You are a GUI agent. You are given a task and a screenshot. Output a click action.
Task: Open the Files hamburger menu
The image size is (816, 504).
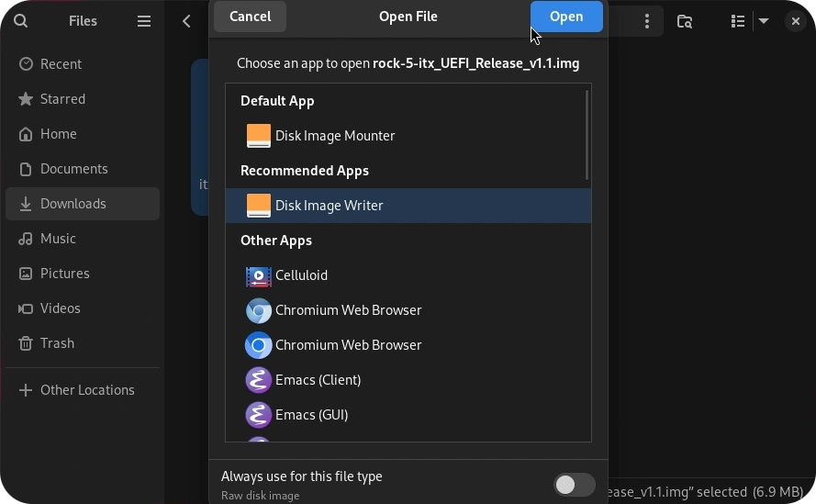(x=143, y=21)
